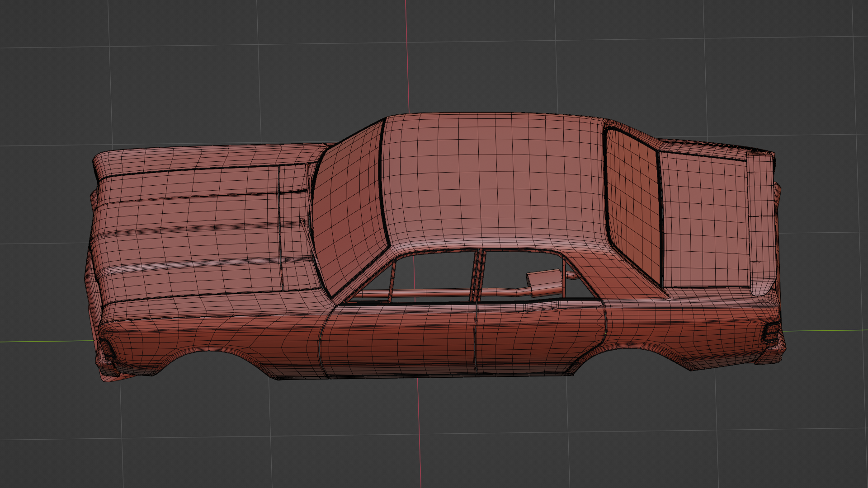Screen dimensions: 868x488
Task: Click the green X-axis line left of car
Action: coord(45,341)
